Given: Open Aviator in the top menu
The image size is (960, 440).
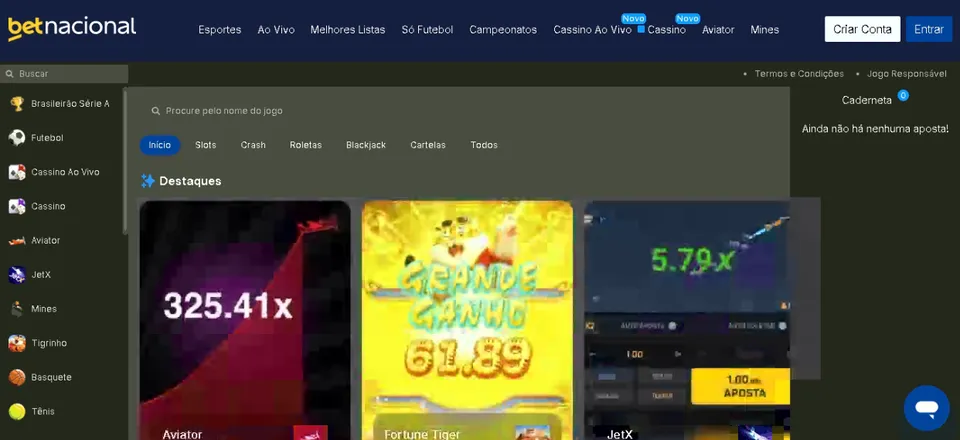Looking at the screenshot, I should 718,29.
